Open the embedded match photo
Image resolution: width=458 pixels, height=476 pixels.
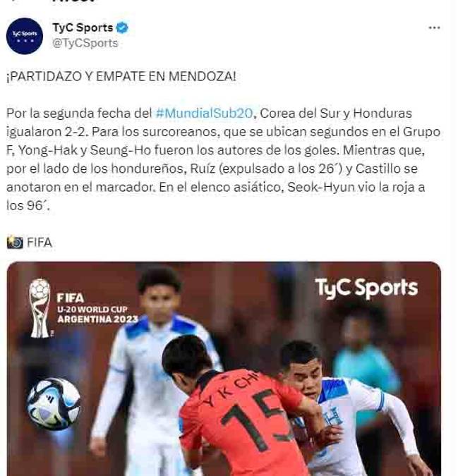[224, 369]
